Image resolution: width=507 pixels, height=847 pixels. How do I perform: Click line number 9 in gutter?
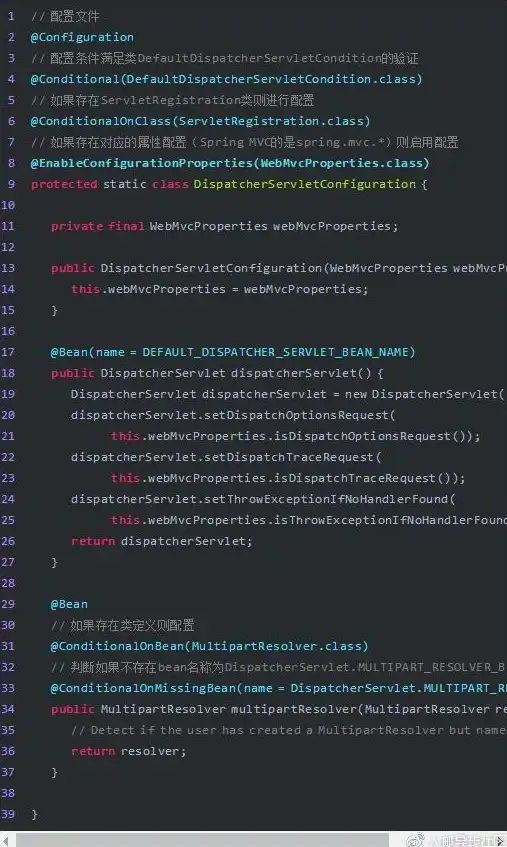pos(11,184)
